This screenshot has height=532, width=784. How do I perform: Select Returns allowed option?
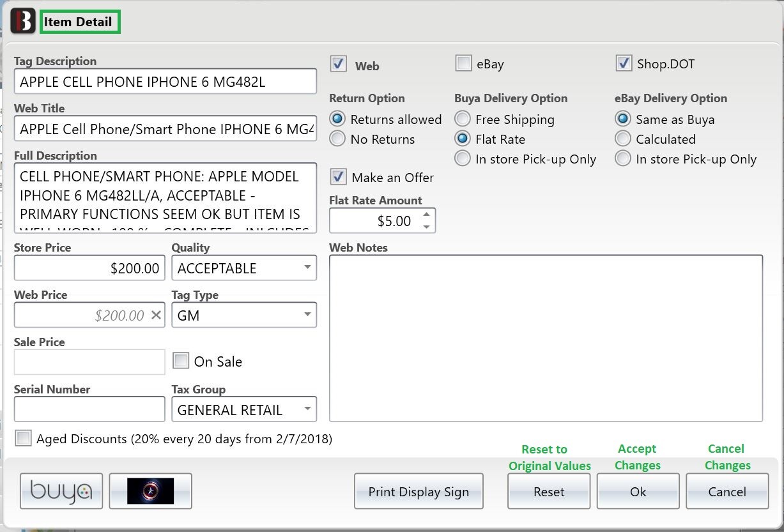(338, 119)
